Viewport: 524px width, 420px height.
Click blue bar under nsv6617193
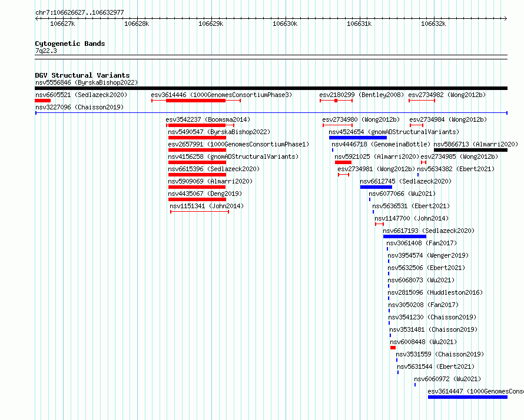point(404,236)
